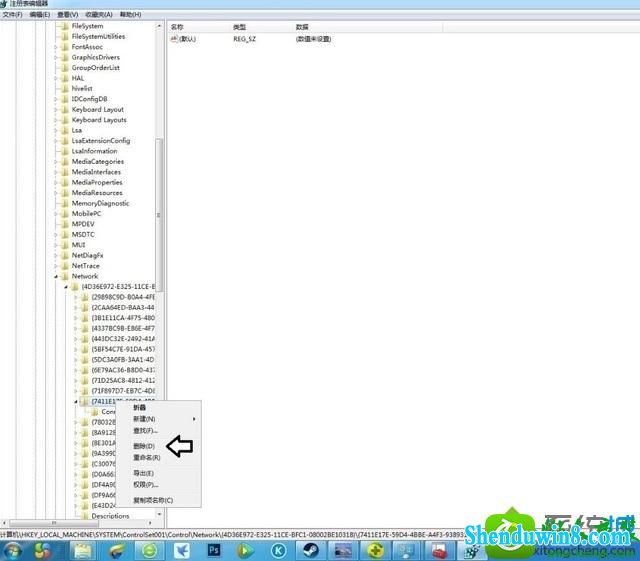
Task: Click the green play-arrow taskbar icon
Action: [x=245, y=551]
